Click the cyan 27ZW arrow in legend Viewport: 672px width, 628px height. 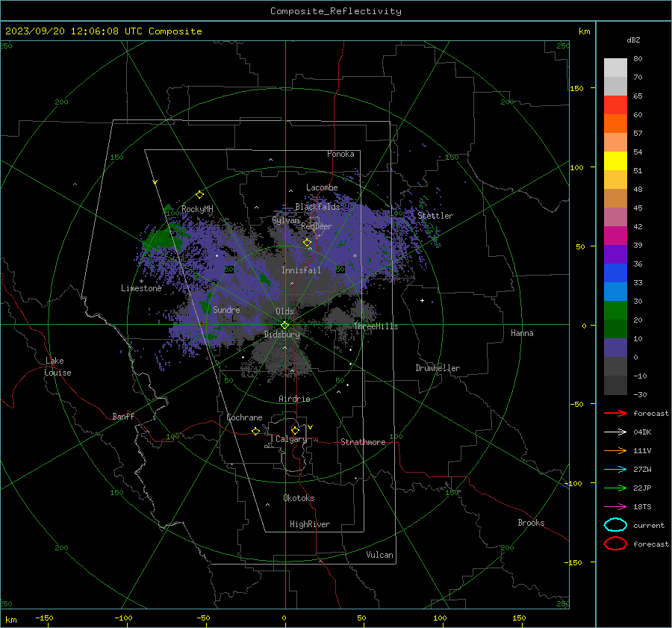coord(616,470)
